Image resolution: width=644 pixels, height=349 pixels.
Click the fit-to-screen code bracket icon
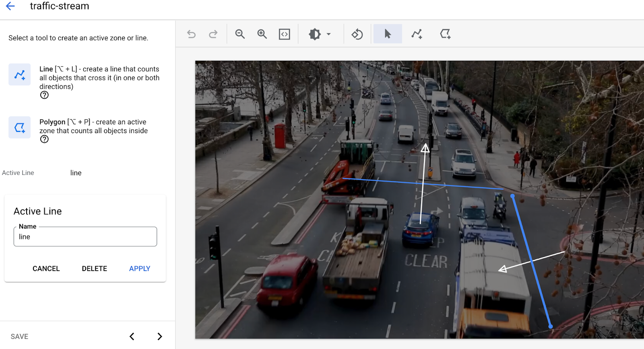point(284,34)
